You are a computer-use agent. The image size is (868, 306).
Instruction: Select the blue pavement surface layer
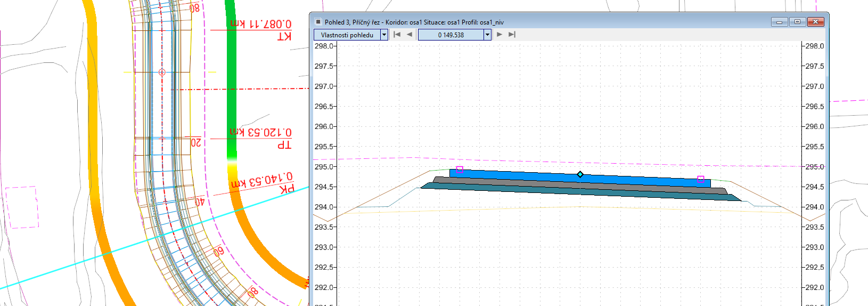coord(533,175)
